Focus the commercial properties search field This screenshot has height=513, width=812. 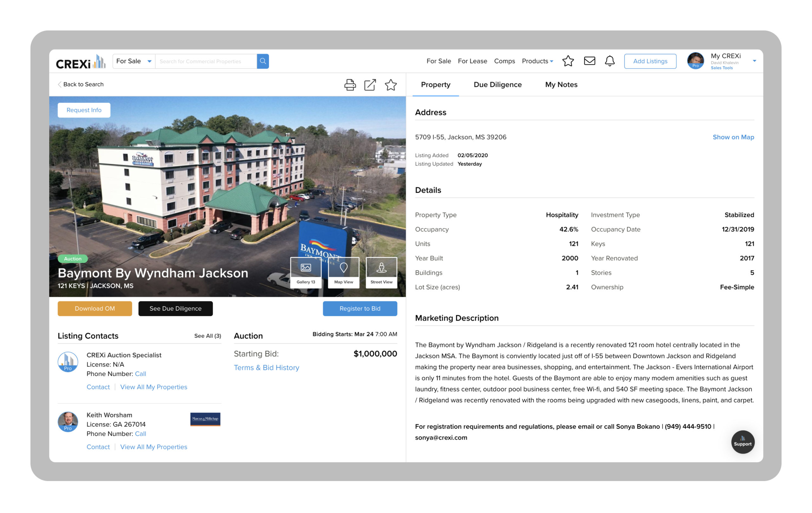click(206, 61)
